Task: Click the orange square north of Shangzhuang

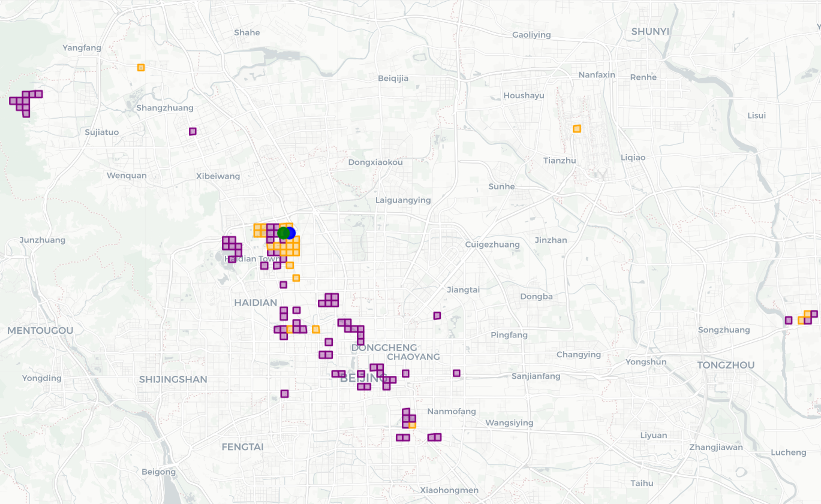Action: (x=141, y=68)
